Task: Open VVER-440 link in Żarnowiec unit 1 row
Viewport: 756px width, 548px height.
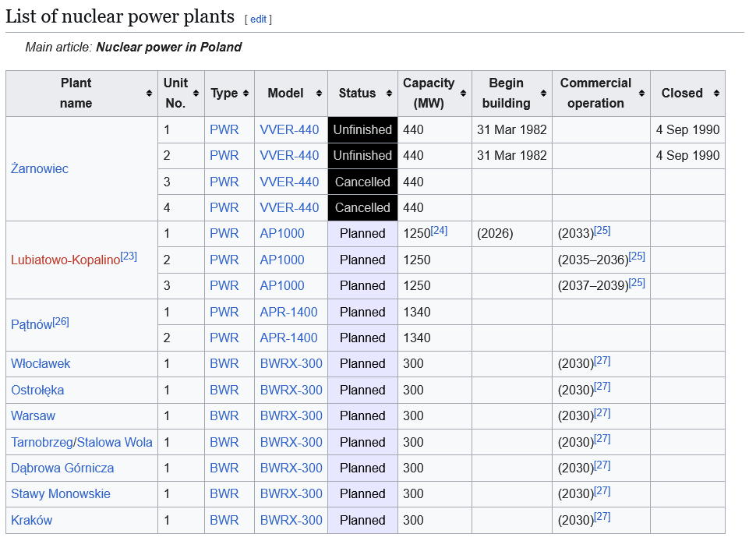Action: 289,129
